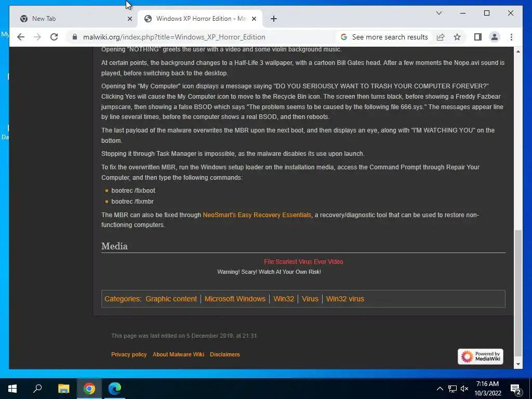
Task: Select the Windows XP Horror Edition tab
Action: pyautogui.click(x=200, y=19)
